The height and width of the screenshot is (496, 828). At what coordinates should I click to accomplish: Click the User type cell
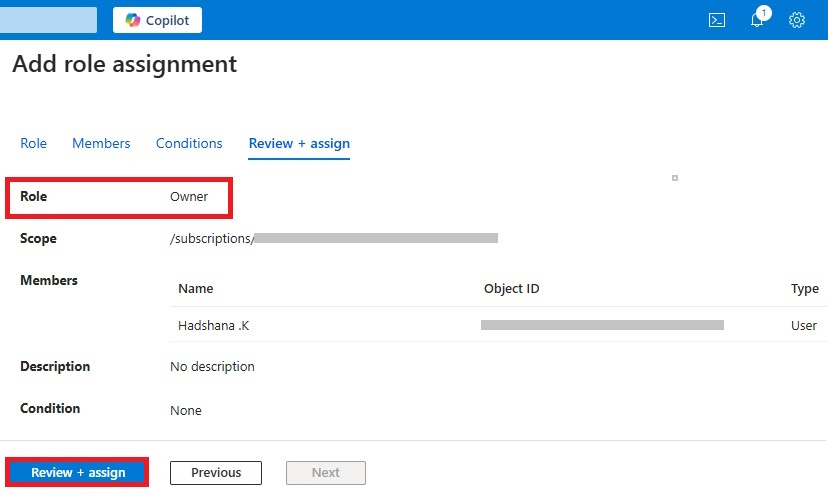coord(803,326)
